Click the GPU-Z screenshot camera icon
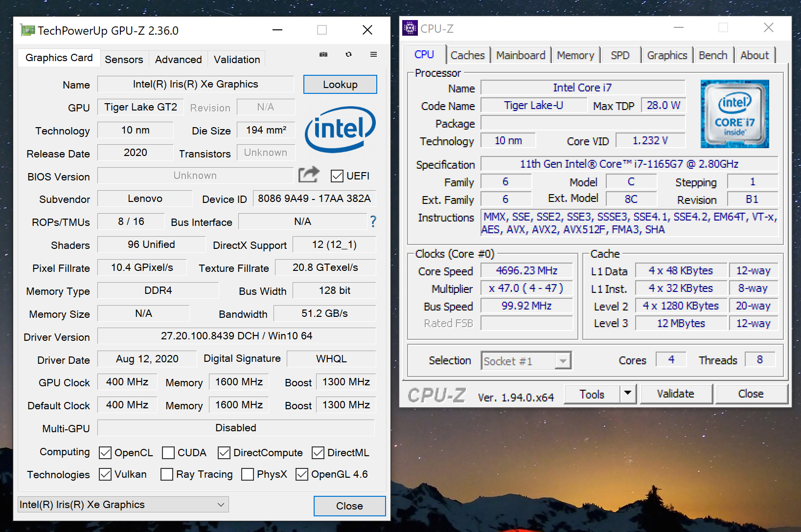This screenshot has width=801, height=532. [x=323, y=54]
